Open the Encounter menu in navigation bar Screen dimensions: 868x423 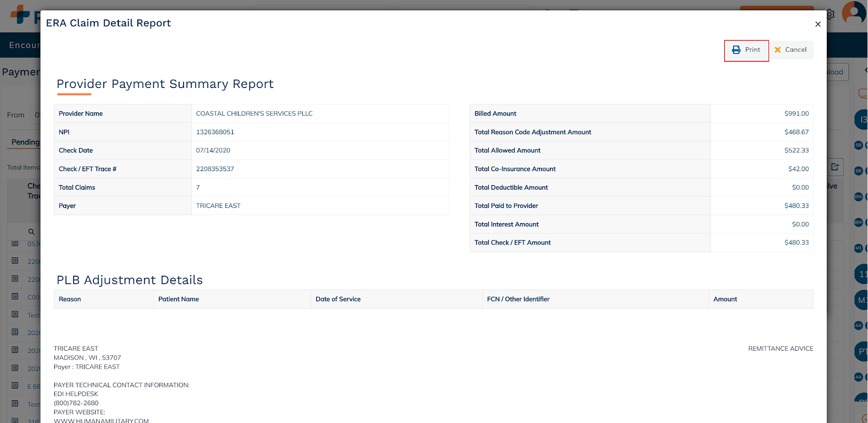[x=24, y=45]
